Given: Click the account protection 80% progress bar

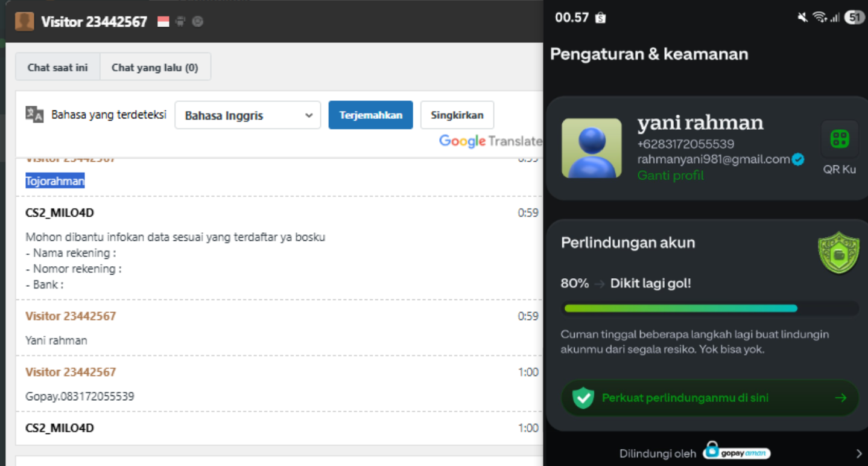Looking at the screenshot, I should pos(709,308).
